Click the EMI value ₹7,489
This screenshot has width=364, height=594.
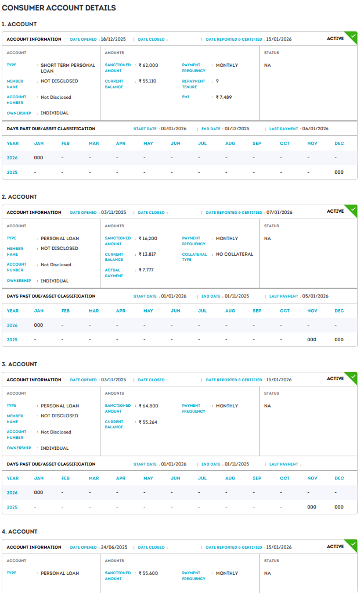pyautogui.click(x=224, y=97)
